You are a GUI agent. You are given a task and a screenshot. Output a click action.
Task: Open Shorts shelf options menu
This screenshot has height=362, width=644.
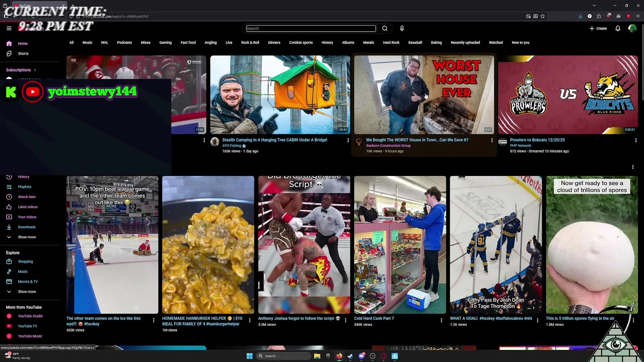633,167
